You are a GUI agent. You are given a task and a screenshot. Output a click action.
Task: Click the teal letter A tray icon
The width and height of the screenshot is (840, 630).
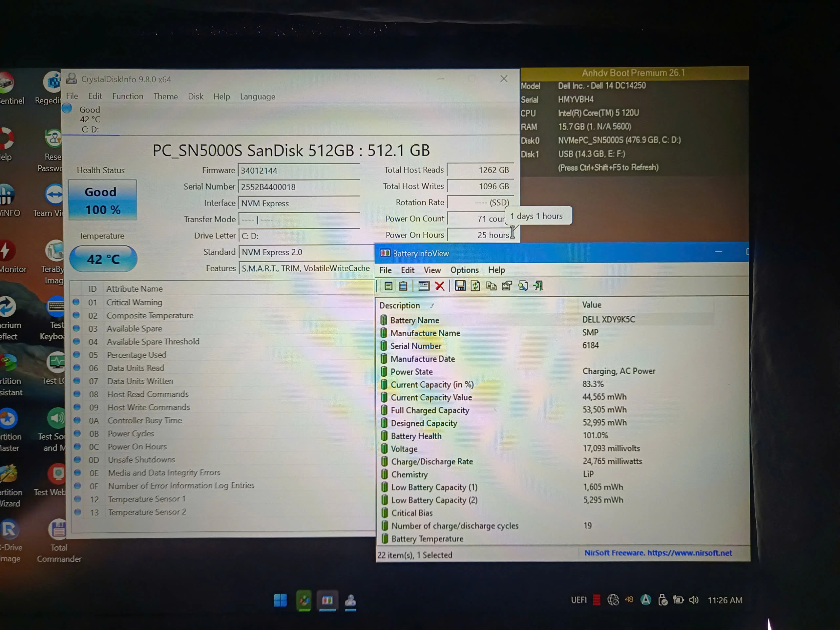[x=645, y=600]
